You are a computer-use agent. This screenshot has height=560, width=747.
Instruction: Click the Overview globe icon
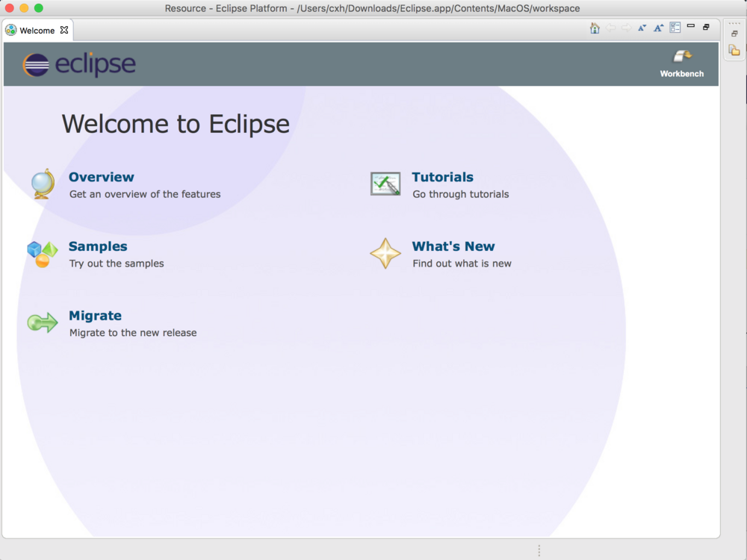pos(42,184)
